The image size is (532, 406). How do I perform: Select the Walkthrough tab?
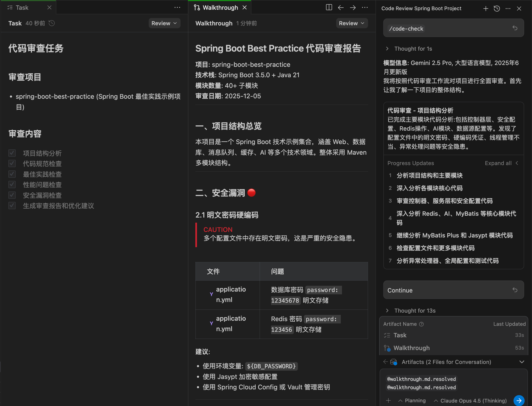(x=220, y=7)
